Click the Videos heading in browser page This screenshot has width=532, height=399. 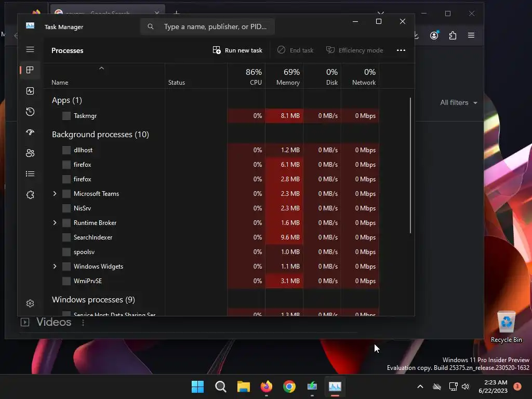coord(54,322)
